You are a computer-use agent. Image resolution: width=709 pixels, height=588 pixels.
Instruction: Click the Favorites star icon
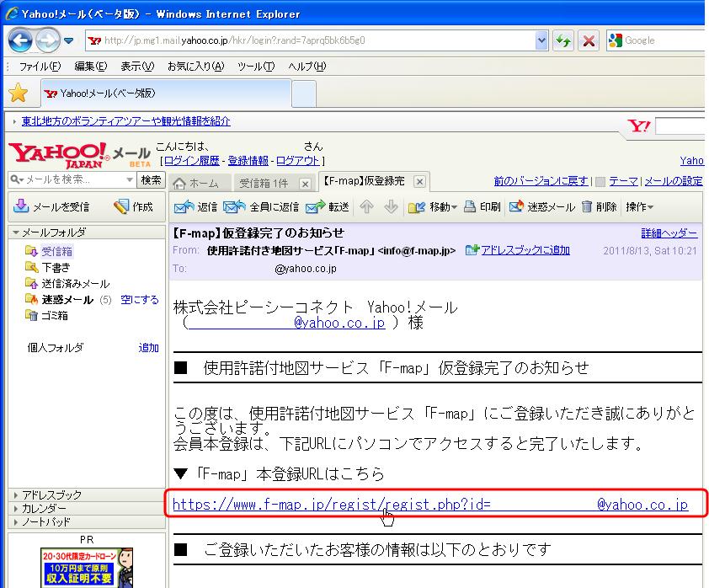19,93
